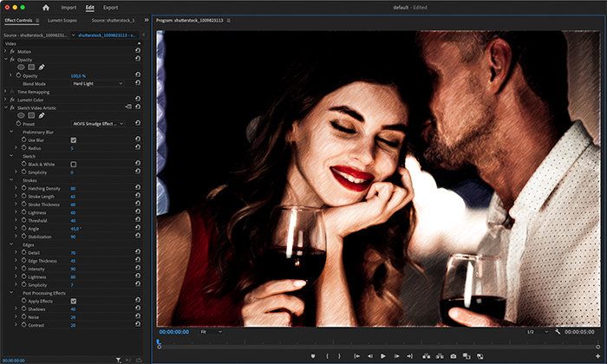
Task: Reset the Blend Mode parameter
Action: coord(138,83)
